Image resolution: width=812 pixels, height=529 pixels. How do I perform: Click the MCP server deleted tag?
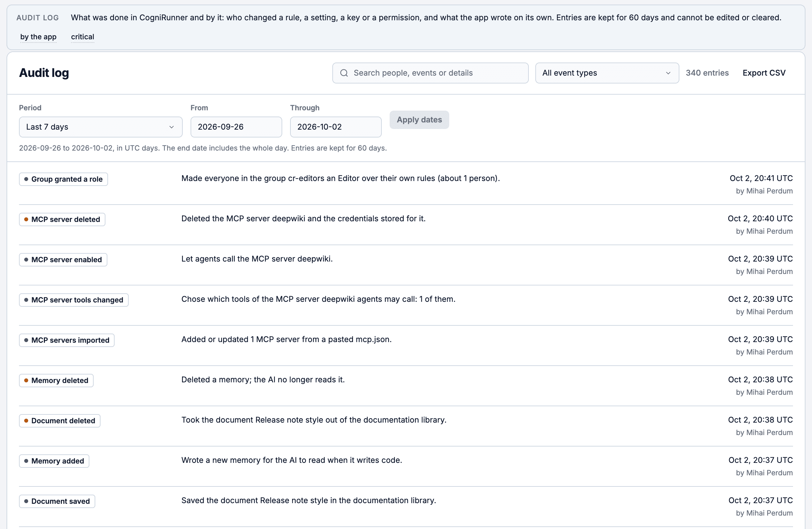62,219
